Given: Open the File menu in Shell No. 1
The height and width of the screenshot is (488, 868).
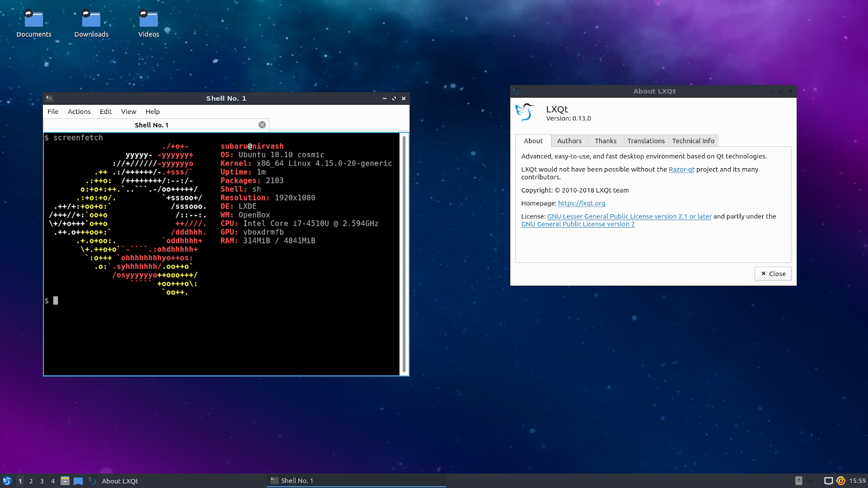Looking at the screenshot, I should click(53, 111).
